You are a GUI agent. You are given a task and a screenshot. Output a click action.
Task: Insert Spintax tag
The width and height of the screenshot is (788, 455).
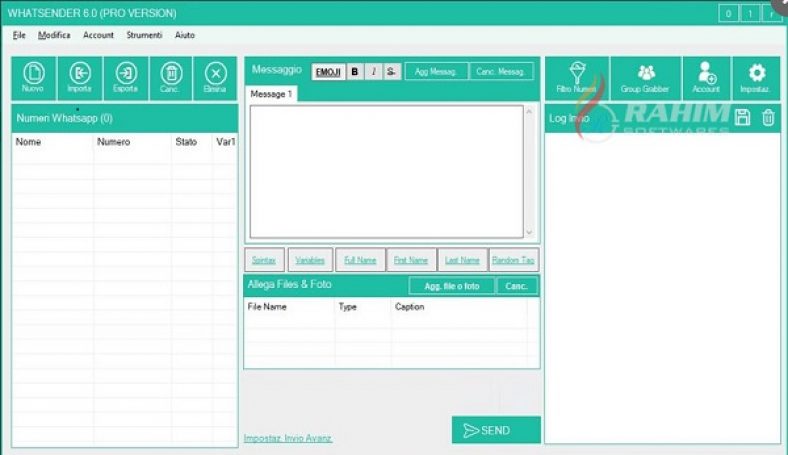point(264,260)
